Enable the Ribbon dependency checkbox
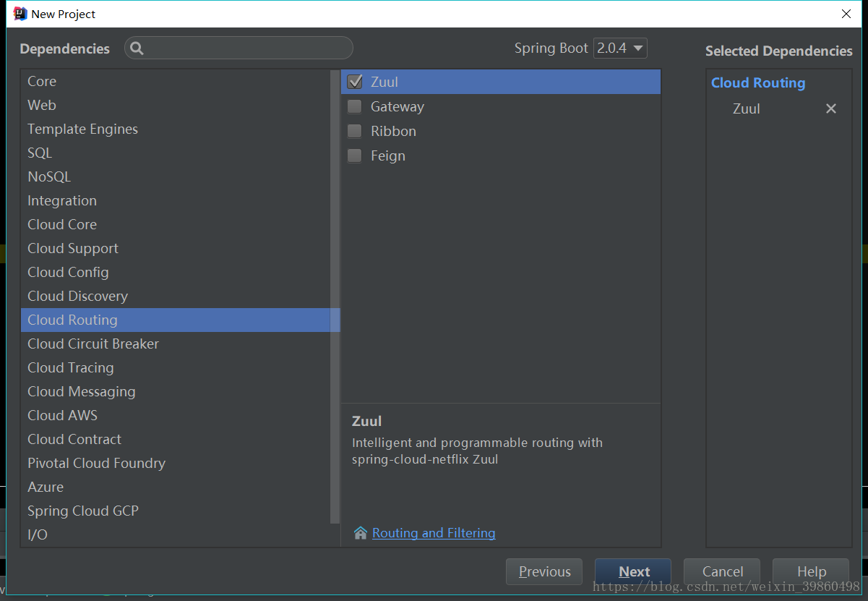This screenshot has width=868, height=601. click(x=354, y=131)
